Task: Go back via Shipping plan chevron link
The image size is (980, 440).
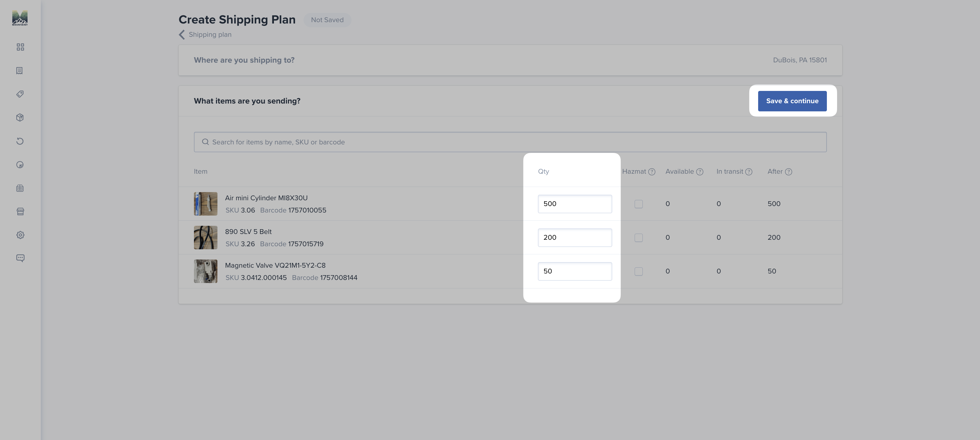Action: pos(206,35)
